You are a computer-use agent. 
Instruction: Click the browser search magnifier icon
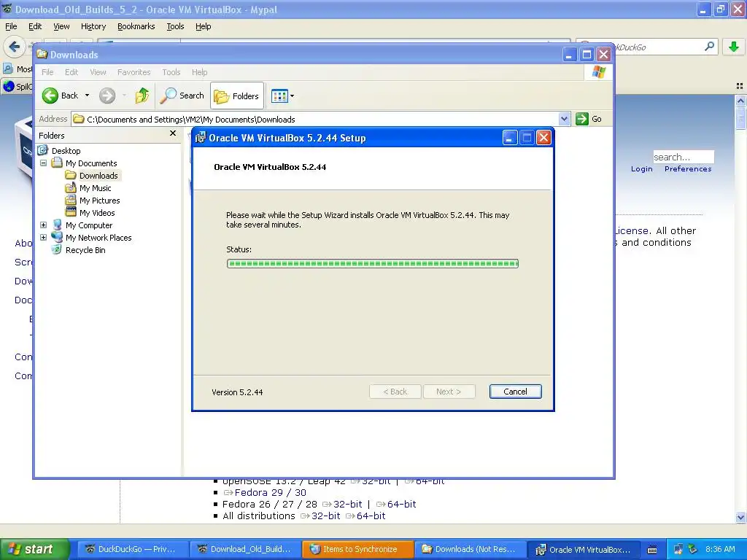(709, 47)
